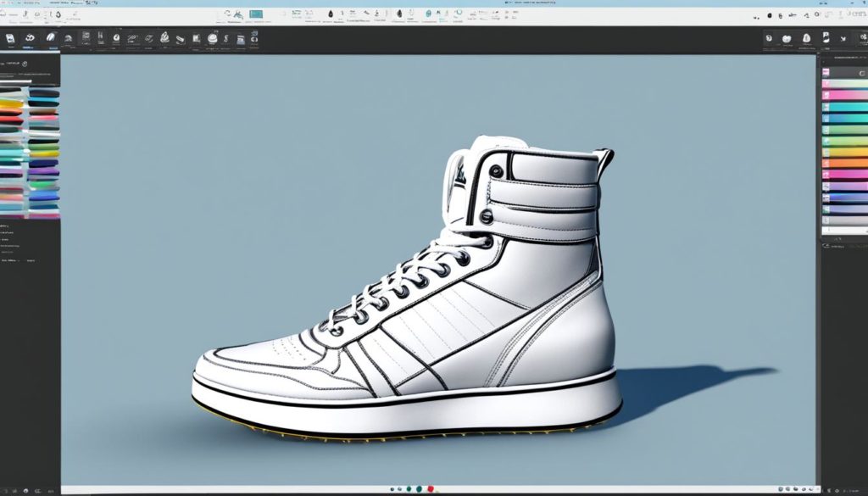This screenshot has height=496, width=868.
Task: Click the labeled button at the left panel's bottom edge
Action: (31, 261)
